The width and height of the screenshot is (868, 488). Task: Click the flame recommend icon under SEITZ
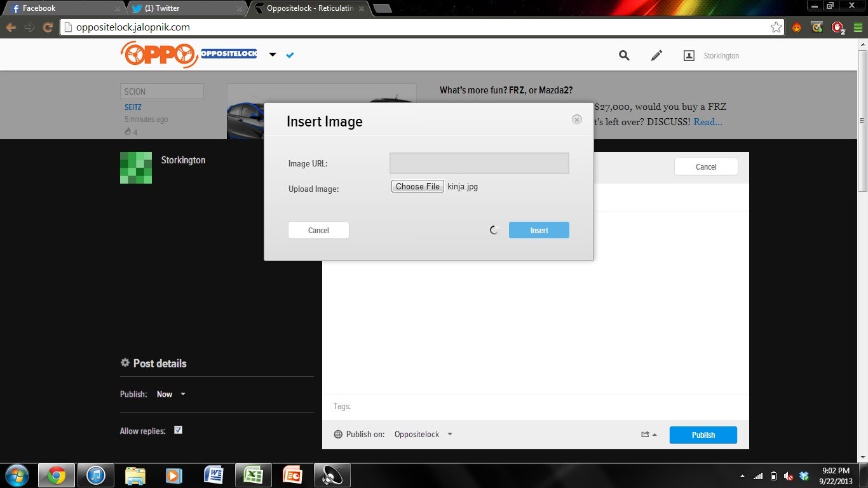click(x=128, y=132)
